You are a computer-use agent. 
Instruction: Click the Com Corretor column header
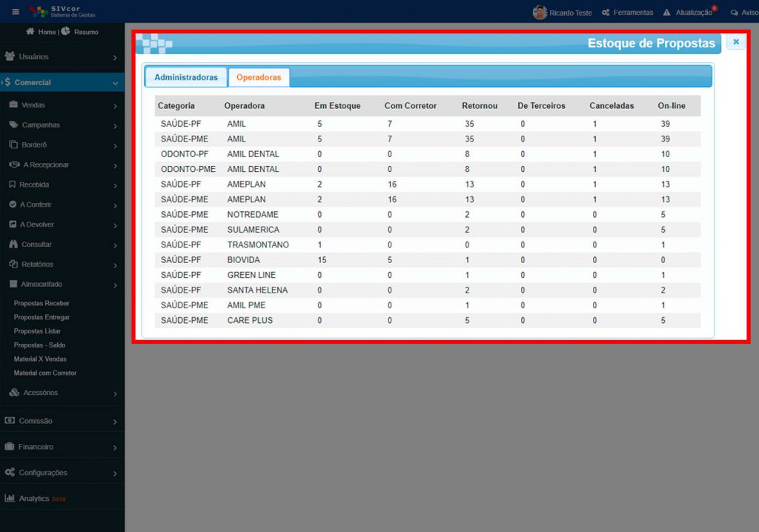click(x=411, y=105)
